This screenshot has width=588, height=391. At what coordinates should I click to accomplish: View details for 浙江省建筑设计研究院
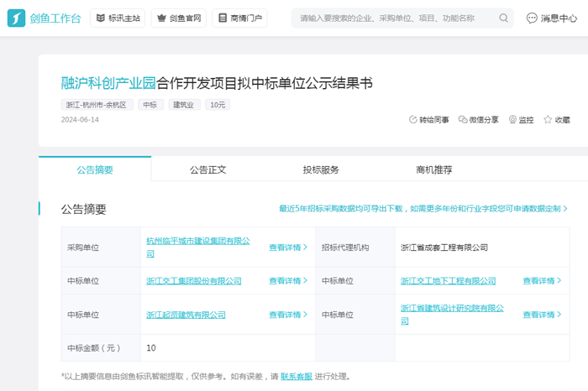coord(542,315)
